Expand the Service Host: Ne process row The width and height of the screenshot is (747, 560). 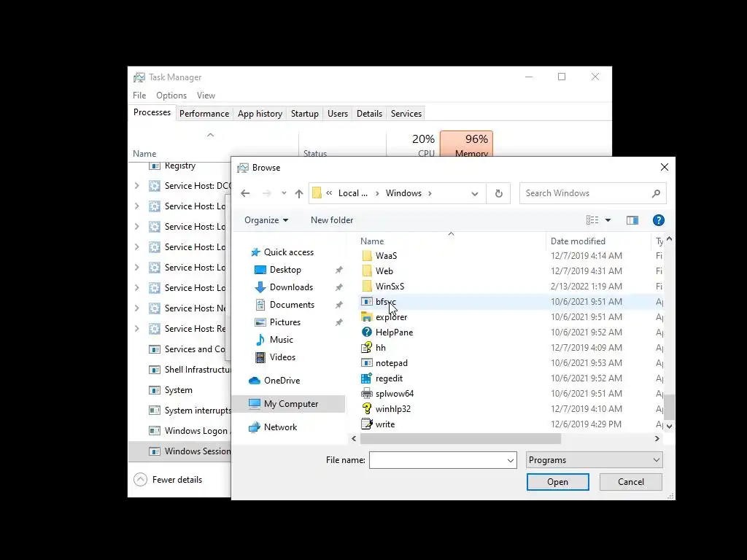point(136,308)
